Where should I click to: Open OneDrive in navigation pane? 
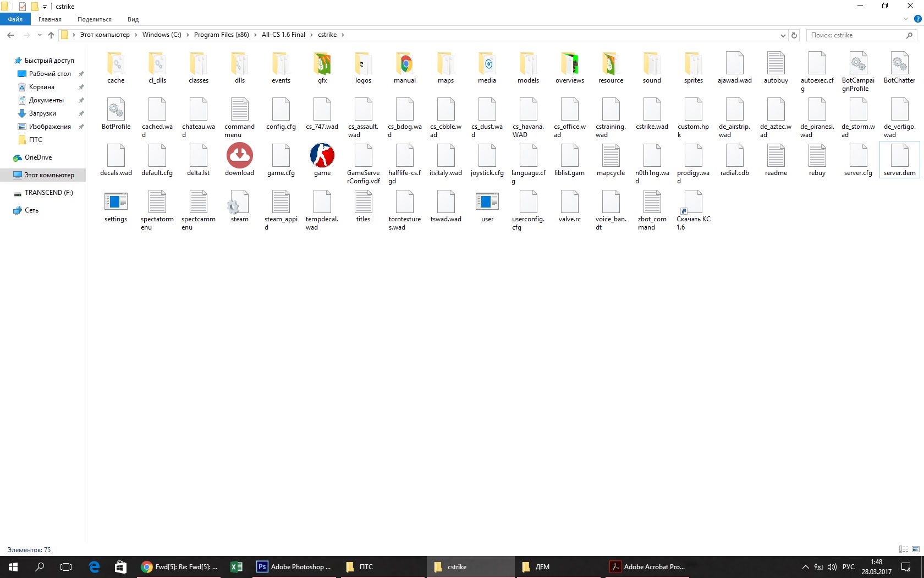click(x=32, y=157)
